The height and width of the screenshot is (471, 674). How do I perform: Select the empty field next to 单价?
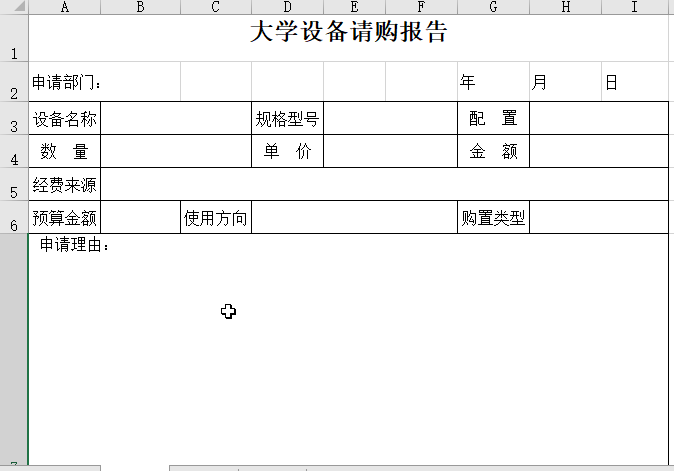tap(390, 152)
